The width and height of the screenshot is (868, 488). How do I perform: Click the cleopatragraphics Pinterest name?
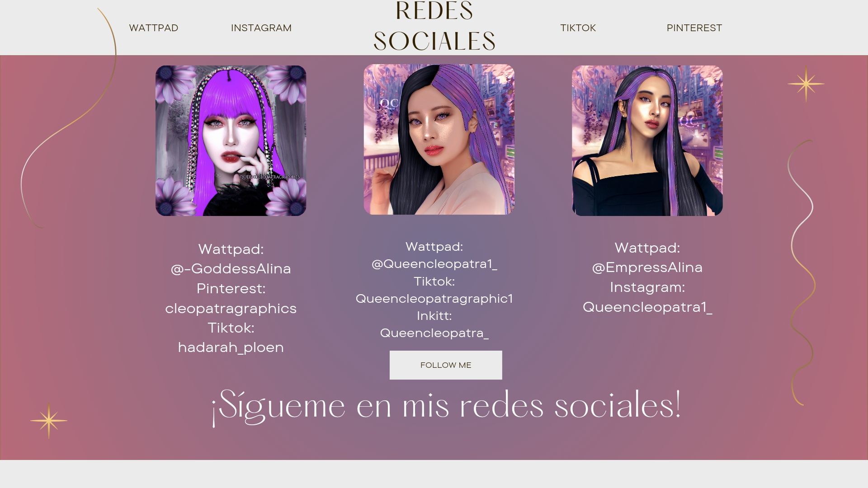click(x=231, y=309)
